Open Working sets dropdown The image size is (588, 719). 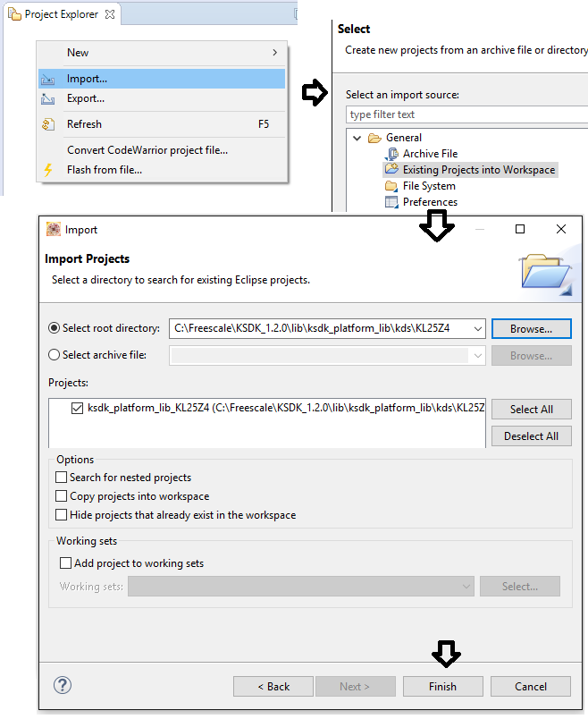(301, 587)
